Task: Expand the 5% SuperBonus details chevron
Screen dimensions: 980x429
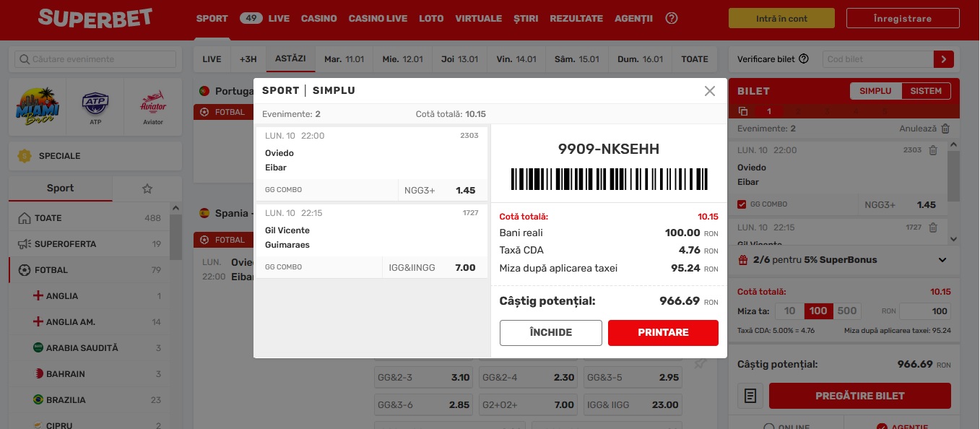Action: pyautogui.click(x=942, y=260)
